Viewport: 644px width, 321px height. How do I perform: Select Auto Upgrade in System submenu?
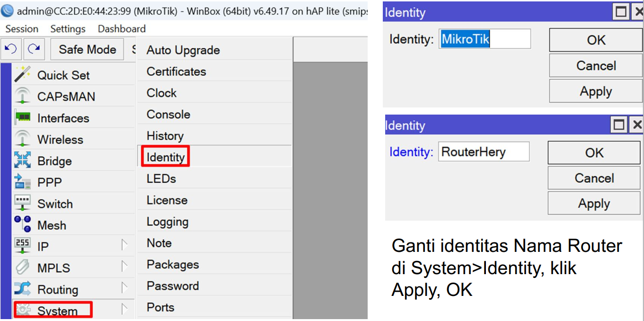tap(214, 50)
